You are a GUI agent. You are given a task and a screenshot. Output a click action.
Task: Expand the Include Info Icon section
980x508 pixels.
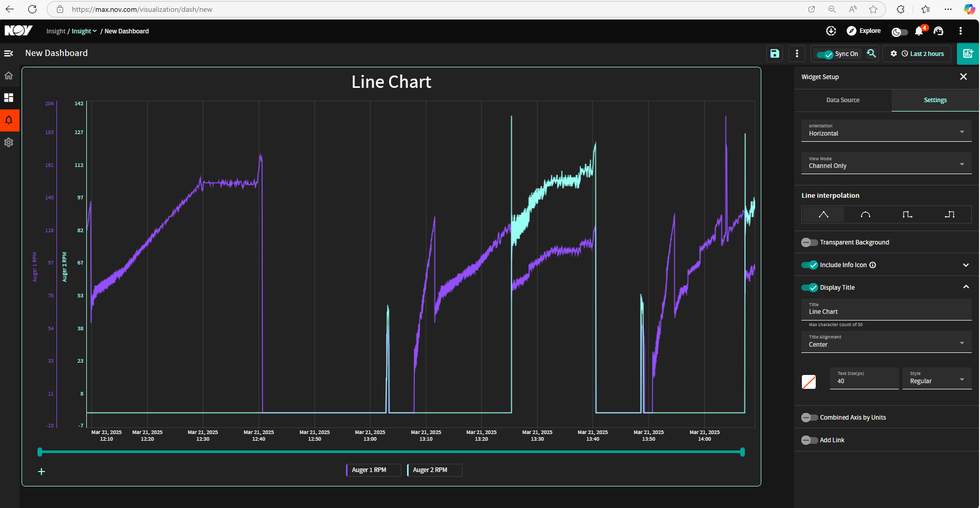(966, 265)
